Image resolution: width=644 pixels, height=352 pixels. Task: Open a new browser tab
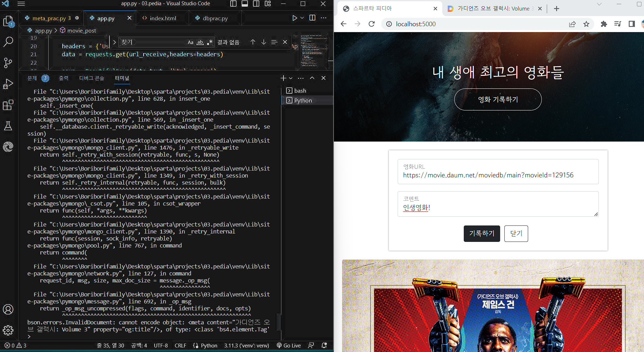[x=556, y=8]
